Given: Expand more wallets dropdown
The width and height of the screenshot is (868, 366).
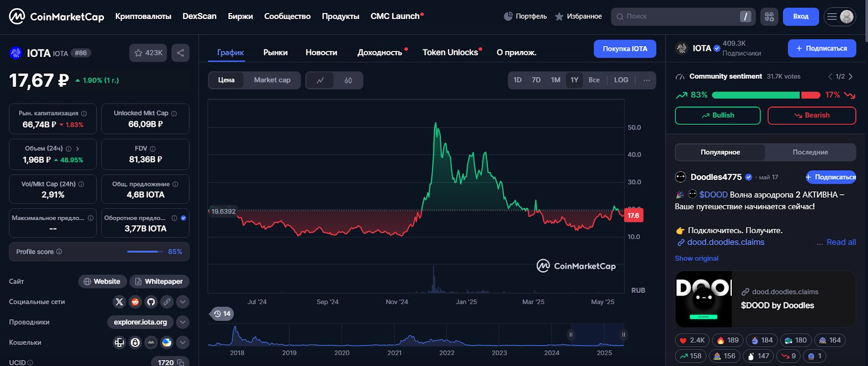Looking at the screenshot, I should 183,342.
